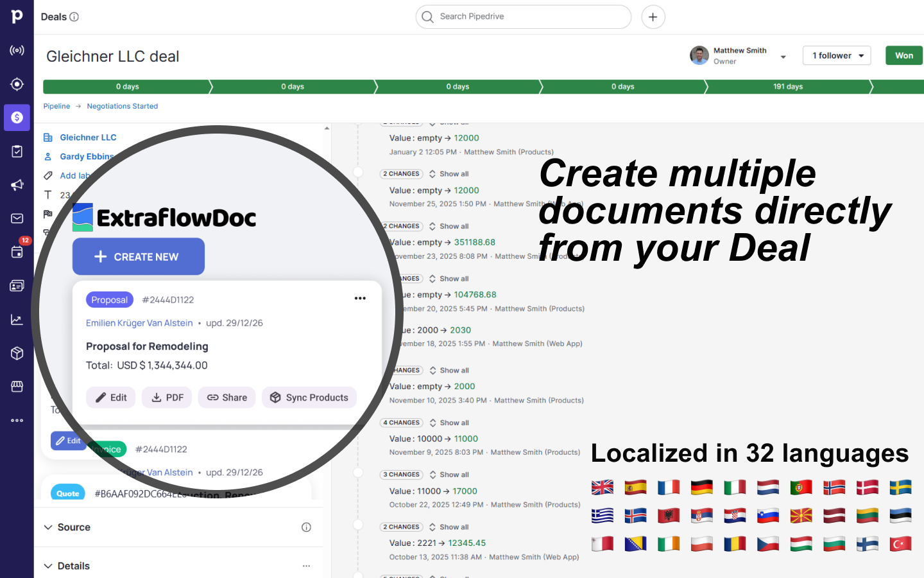Select the Contacts card icon in sidebar

point(17,285)
